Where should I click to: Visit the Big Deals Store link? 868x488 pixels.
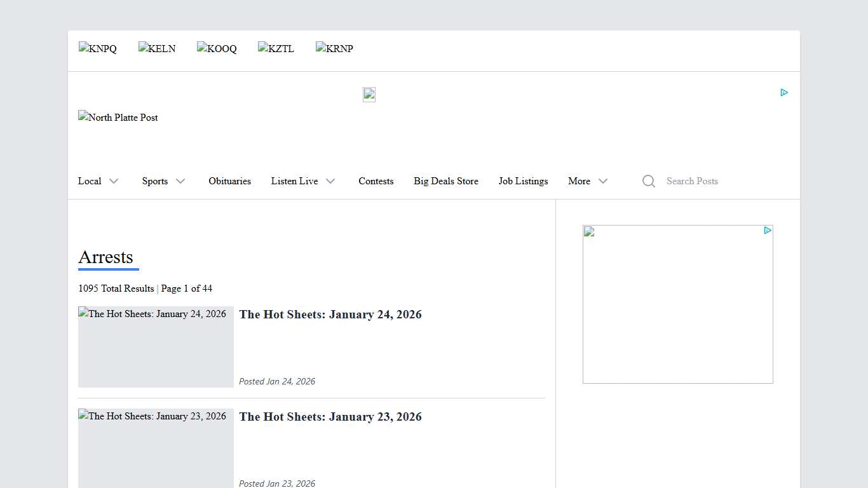[x=445, y=181]
